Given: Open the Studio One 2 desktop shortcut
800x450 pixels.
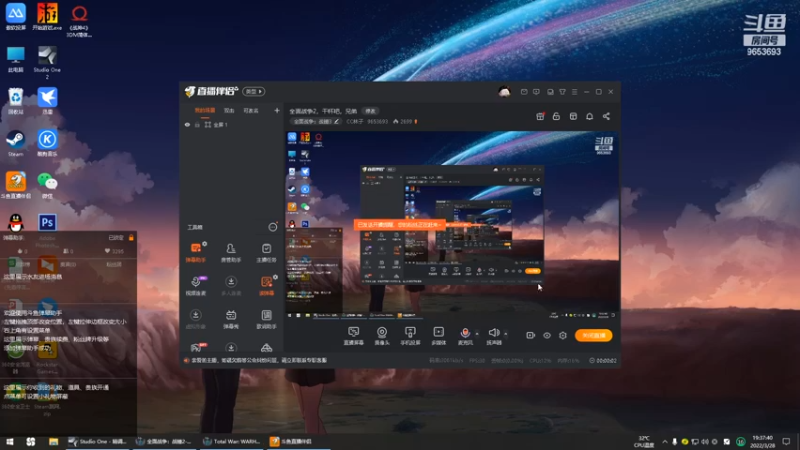Looking at the screenshot, I should [x=47, y=62].
